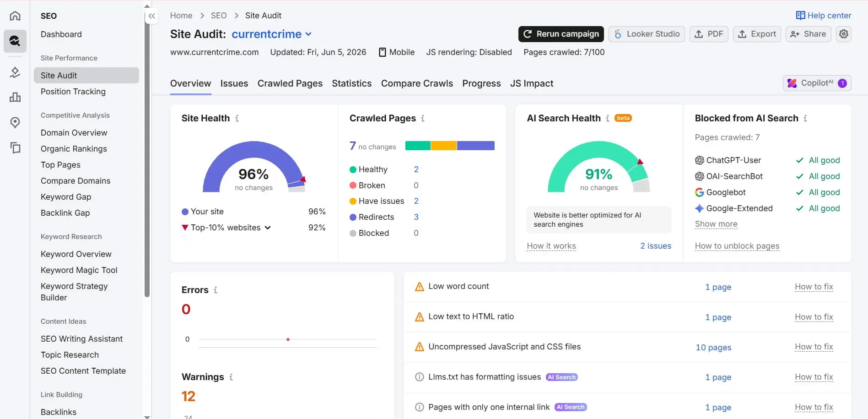
Task: Open the copy pages icon in left rail
Action: 15,147
